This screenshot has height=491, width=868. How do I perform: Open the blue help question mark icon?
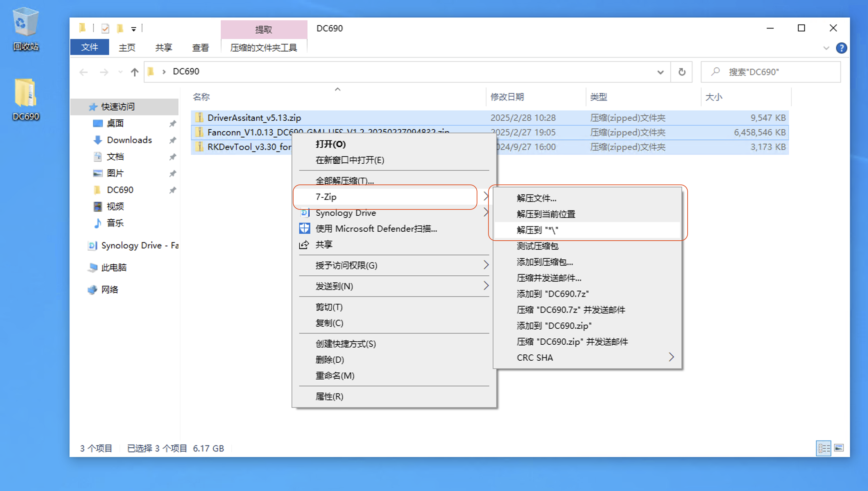[x=841, y=48]
